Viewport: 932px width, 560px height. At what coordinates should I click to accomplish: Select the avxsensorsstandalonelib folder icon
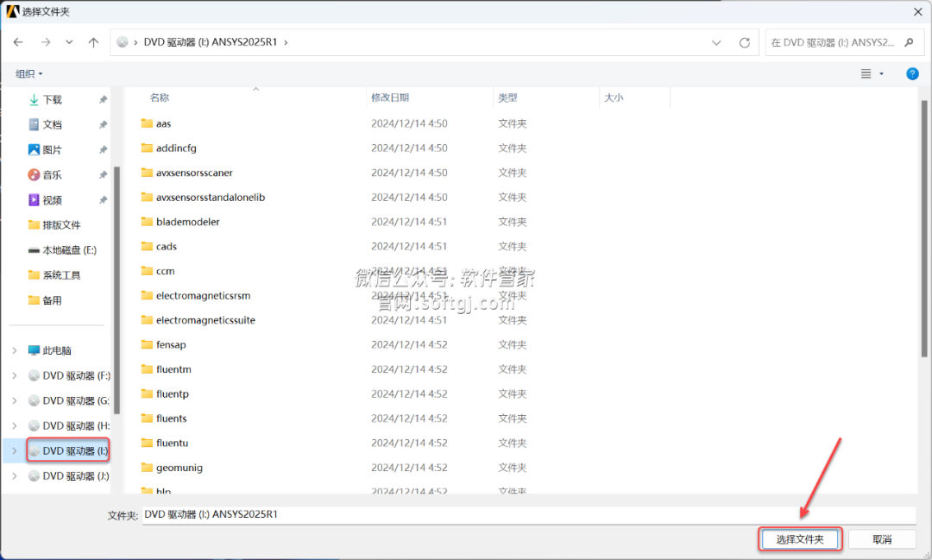click(x=147, y=197)
